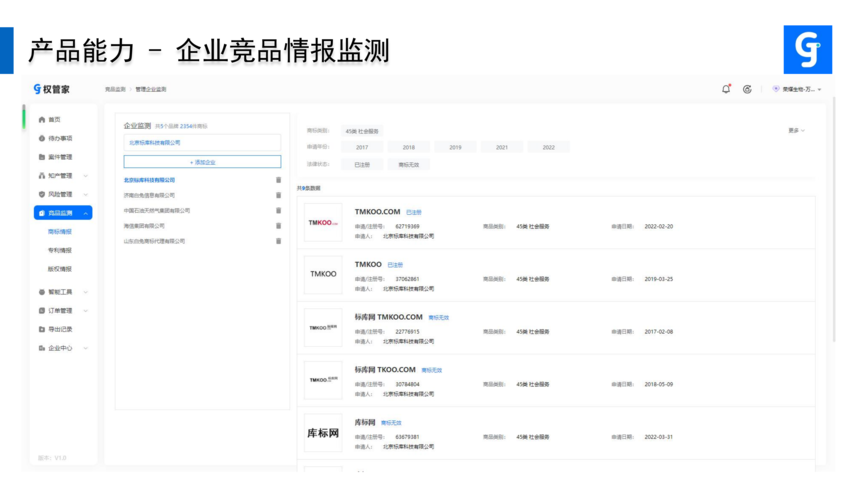Remove 中国石油天然气集团有限公司 via its trash icon
This screenshot has height=484, width=860.
click(278, 211)
